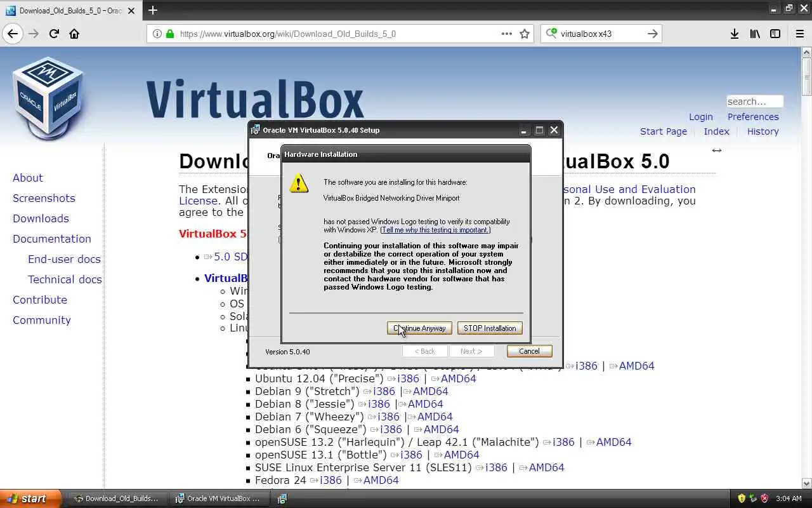Click the VirtualBox Setup title bar icon
Viewport: 812px width, 508px height.
pos(256,130)
